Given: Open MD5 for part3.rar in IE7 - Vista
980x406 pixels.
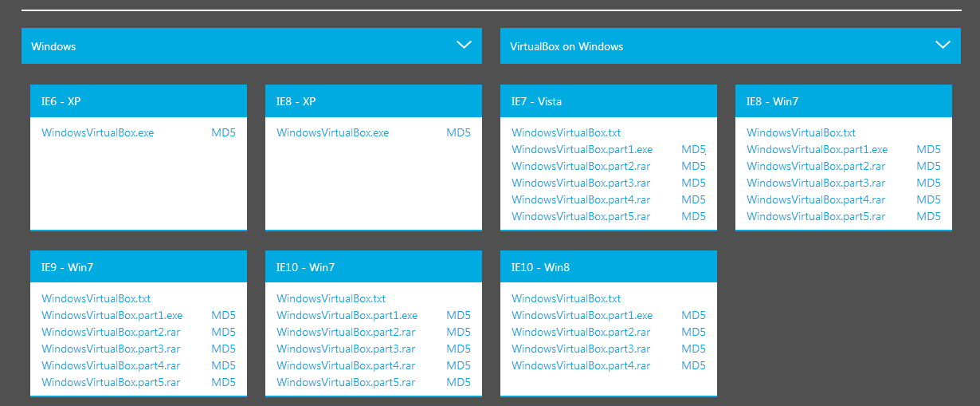Looking at the screenshot, I should point(693,183).
